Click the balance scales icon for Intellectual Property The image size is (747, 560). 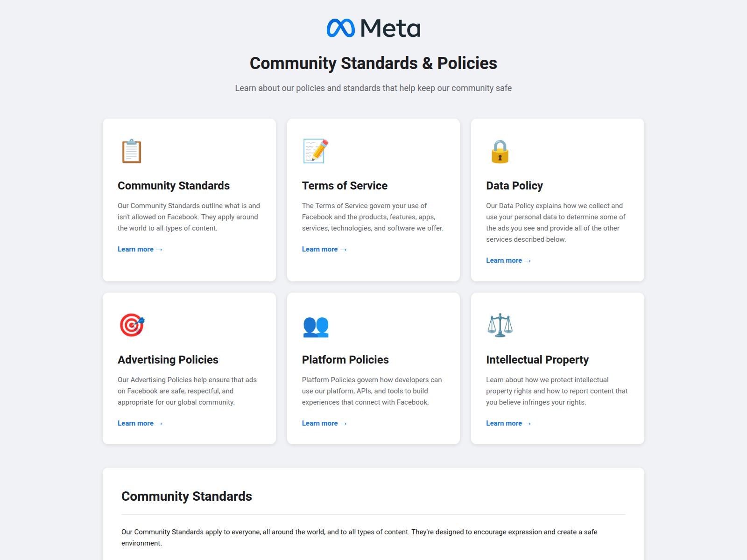coord(500,325)
